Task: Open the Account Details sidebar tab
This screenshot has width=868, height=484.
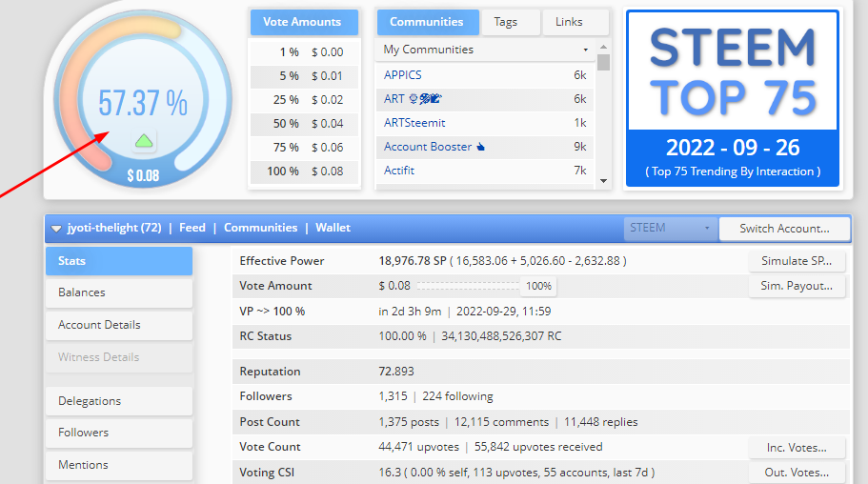Action: [x=119, y=325]
